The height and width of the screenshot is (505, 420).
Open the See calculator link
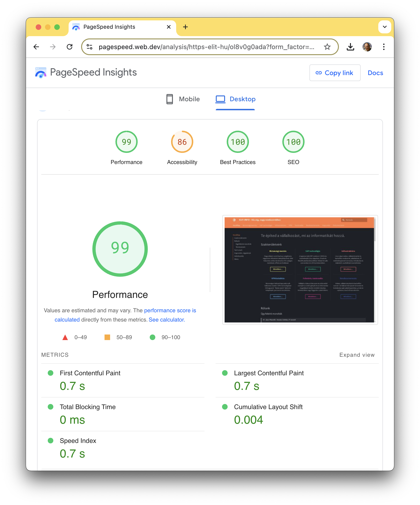(x=166, y=320)
